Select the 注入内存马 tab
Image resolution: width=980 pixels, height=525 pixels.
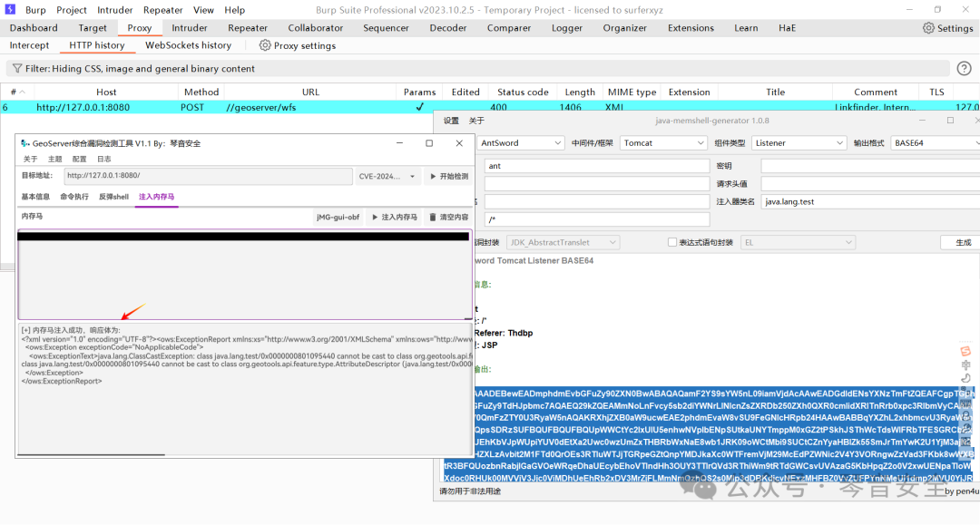[156, 197]
